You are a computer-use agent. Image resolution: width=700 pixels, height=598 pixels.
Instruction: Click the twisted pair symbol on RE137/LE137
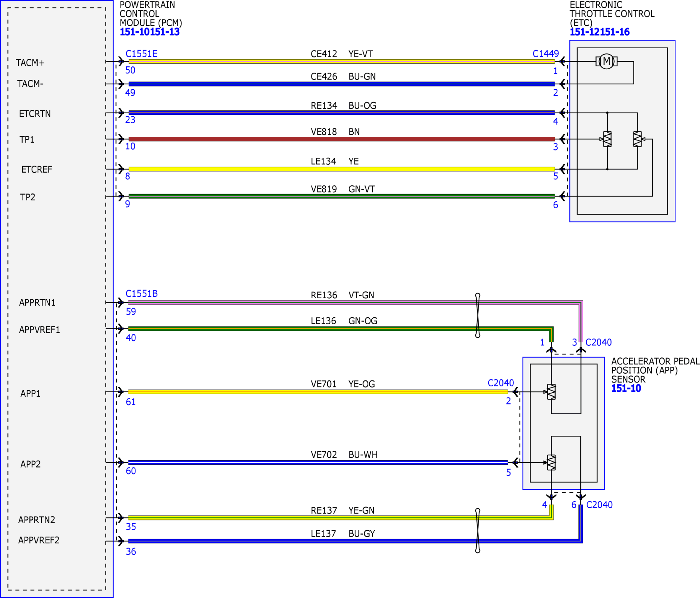478,531
